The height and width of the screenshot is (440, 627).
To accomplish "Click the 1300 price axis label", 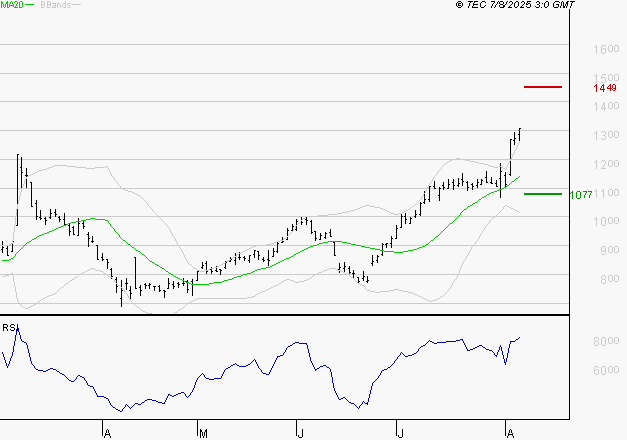I will click(604, 135).
